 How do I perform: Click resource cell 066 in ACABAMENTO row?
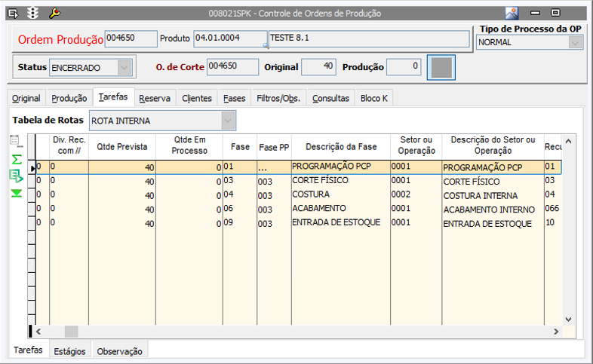coord(553,209)
